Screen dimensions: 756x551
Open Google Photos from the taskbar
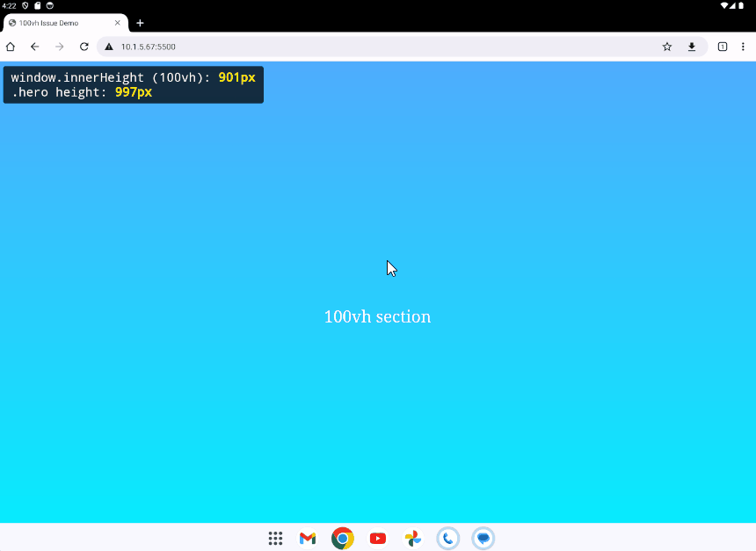412,539
